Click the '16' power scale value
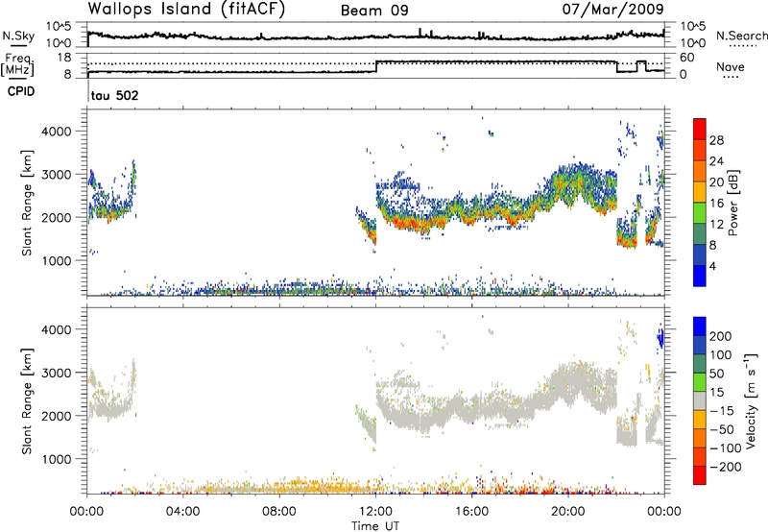This screenshot has height=532, width=768. tap(716, 204)
